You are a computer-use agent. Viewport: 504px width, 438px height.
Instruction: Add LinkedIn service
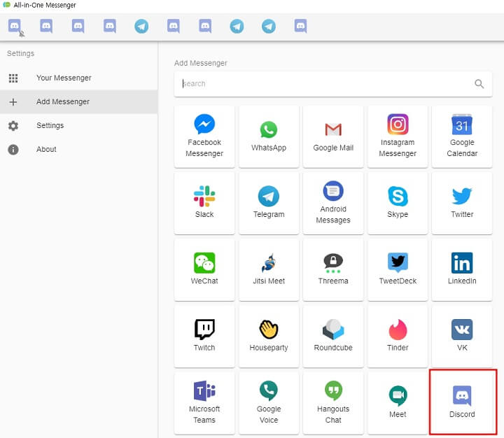[x=462, y=269]
